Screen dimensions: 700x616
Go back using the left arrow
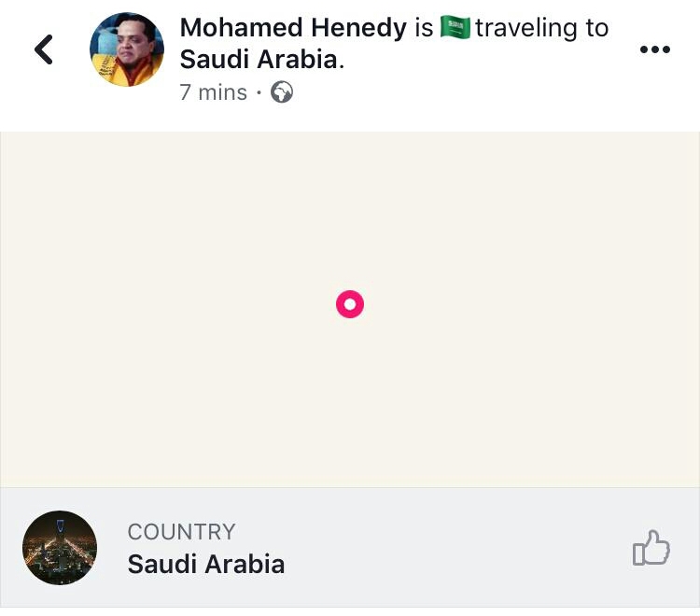point(44,49)
